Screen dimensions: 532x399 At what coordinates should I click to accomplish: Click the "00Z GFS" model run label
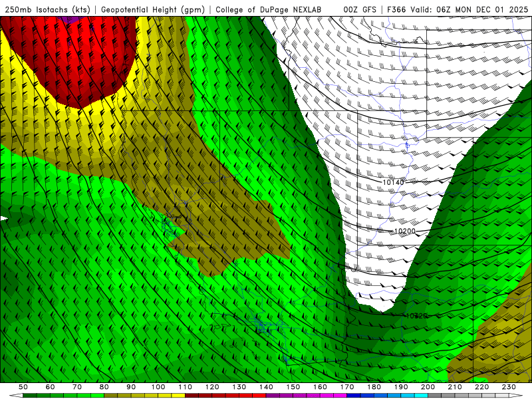coord(360,10)
